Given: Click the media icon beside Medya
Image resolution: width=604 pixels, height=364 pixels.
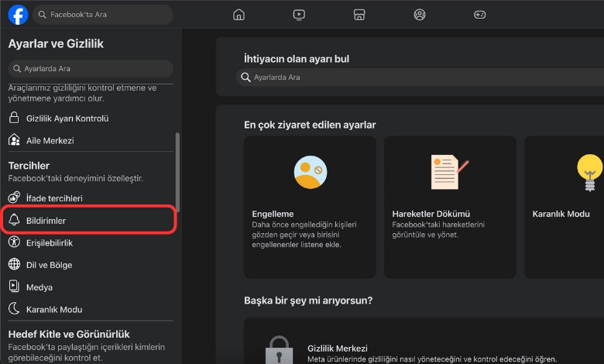Looking at the screenshot, I should (x=14, y=287).
